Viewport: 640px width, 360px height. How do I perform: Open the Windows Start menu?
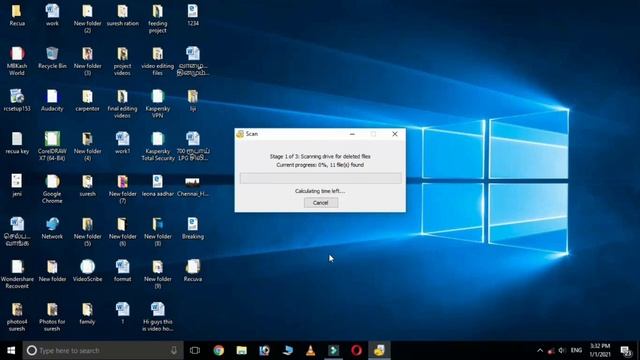[x=11, y=350]
